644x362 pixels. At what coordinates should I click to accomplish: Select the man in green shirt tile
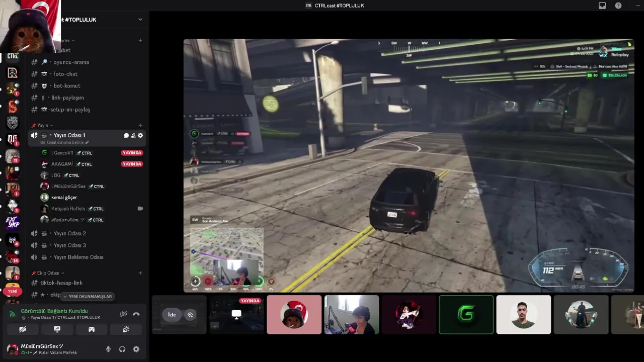pyautogui.click(x=523, y=315)
